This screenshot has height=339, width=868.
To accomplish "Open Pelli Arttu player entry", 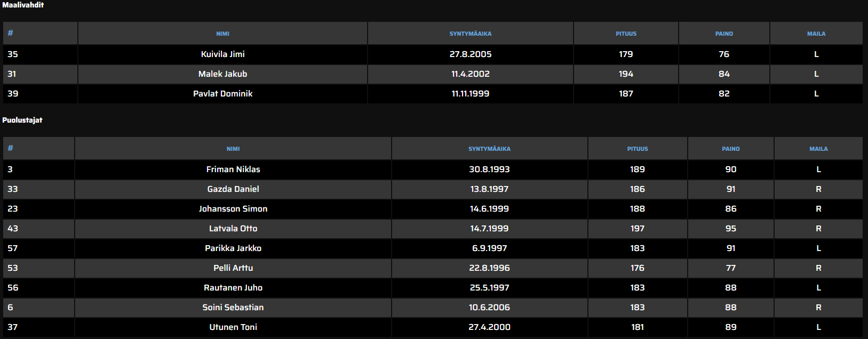I will (233, 268).
